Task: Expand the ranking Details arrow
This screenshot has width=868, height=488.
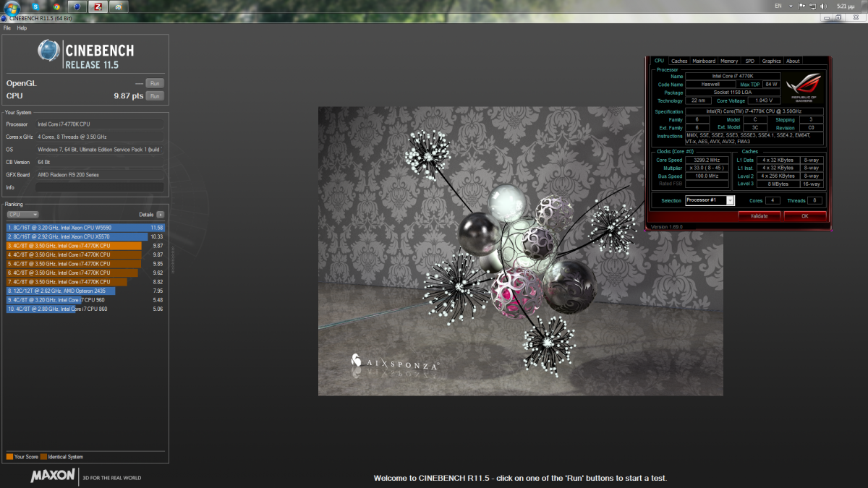Action: click(160, 215)
